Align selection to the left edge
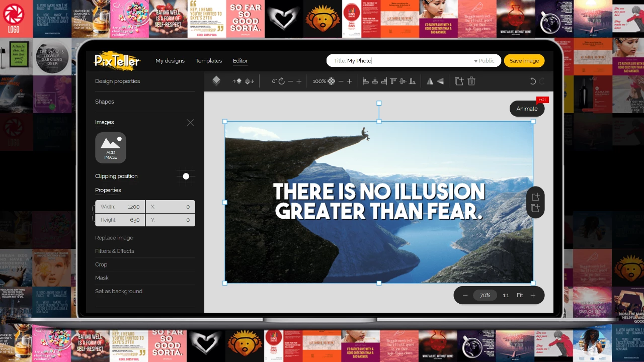The width and height of the screenshot is (644, 362). (366, 81)
